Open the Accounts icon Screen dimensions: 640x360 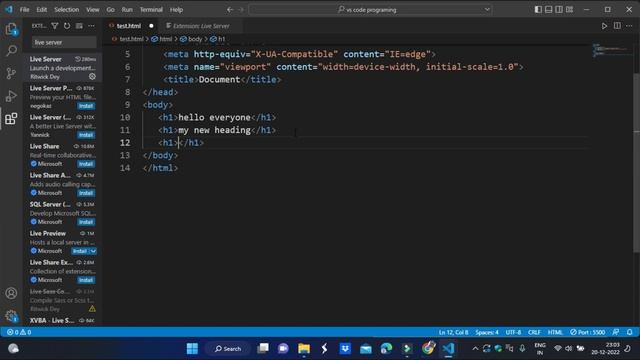tap(11, 293)
